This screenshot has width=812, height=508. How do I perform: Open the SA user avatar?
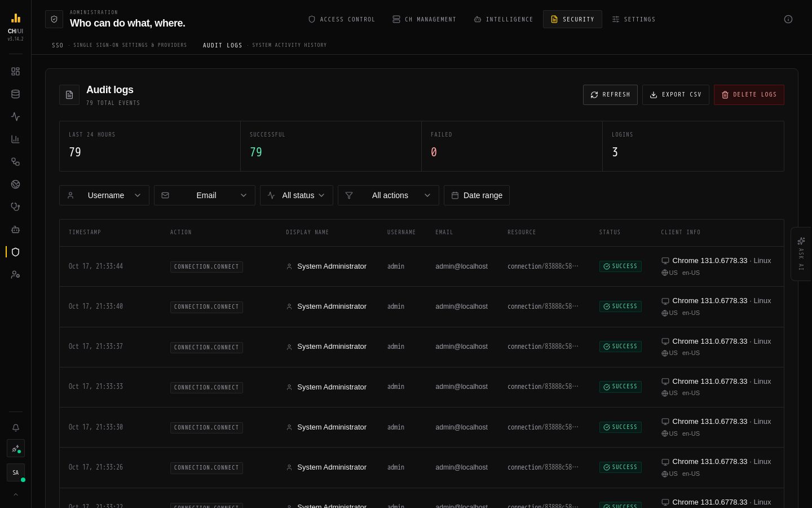click(15, 472)
